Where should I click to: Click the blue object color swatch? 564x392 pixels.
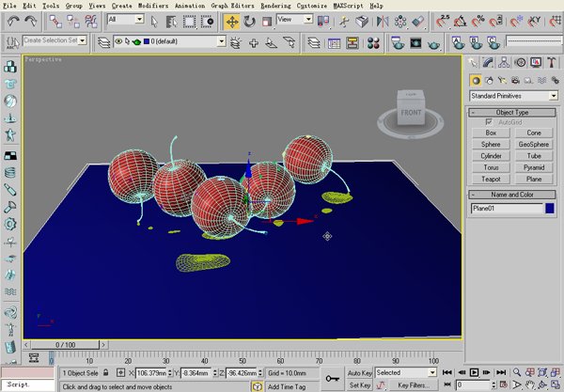pos(550,208)
